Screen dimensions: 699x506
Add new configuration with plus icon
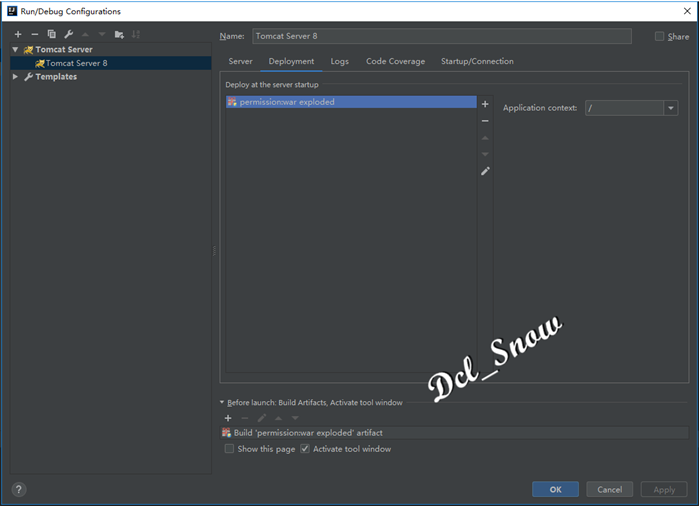point(18,34)
